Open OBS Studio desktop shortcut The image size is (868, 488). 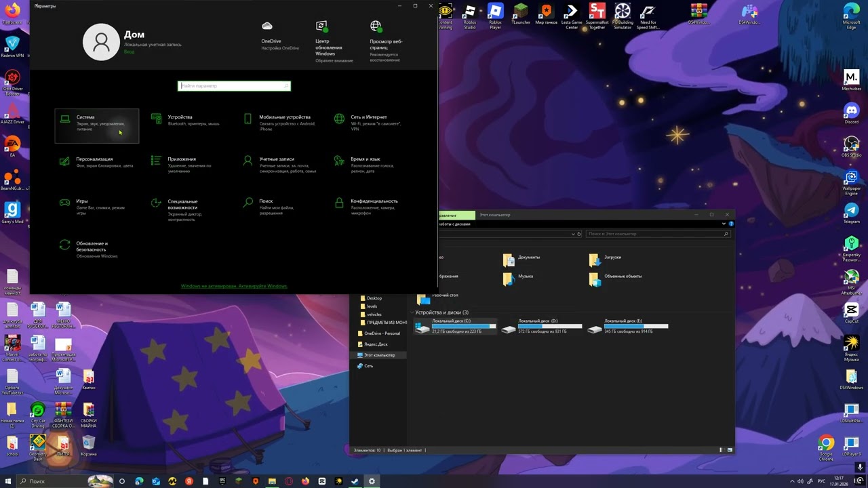(x=851, y=146)
